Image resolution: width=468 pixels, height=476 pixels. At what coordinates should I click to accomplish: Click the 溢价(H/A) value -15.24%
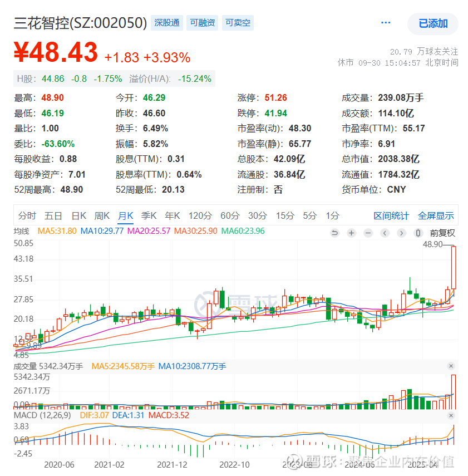[195, 79]
